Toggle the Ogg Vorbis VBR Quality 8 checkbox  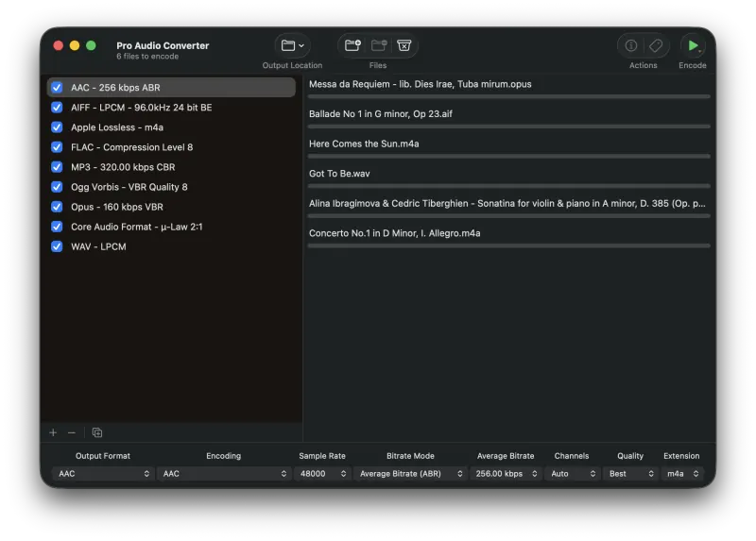(x=57, y=187)
